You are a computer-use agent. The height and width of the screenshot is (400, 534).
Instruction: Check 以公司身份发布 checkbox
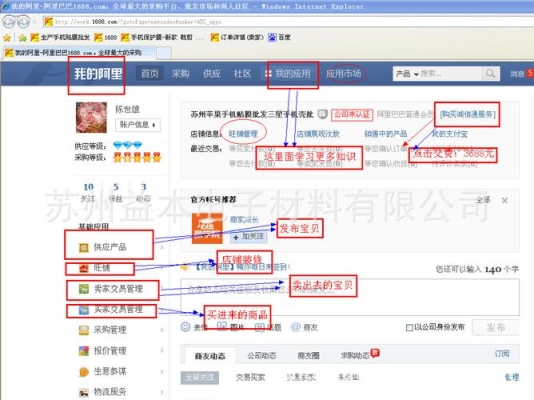click(409, 327)
